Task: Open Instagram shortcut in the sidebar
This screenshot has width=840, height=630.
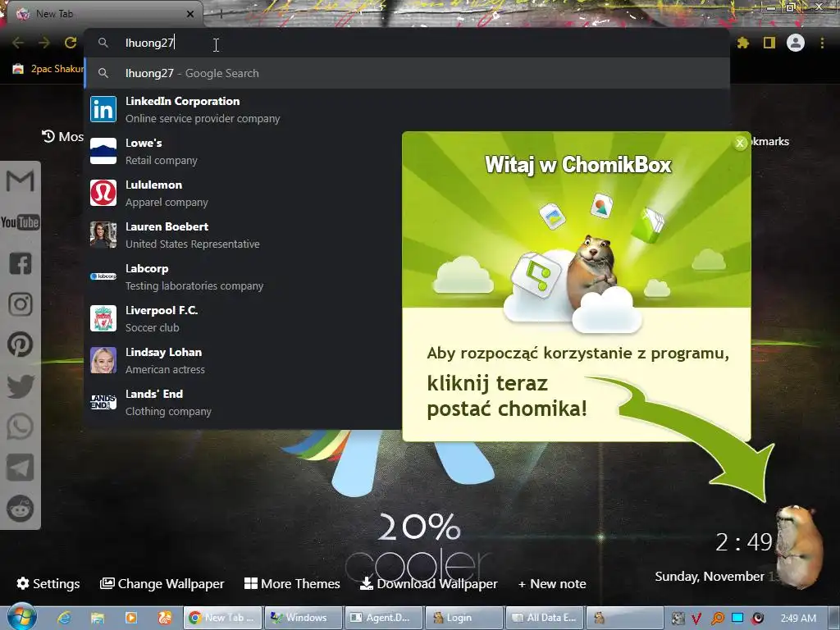Action: [x=21, y=304]
